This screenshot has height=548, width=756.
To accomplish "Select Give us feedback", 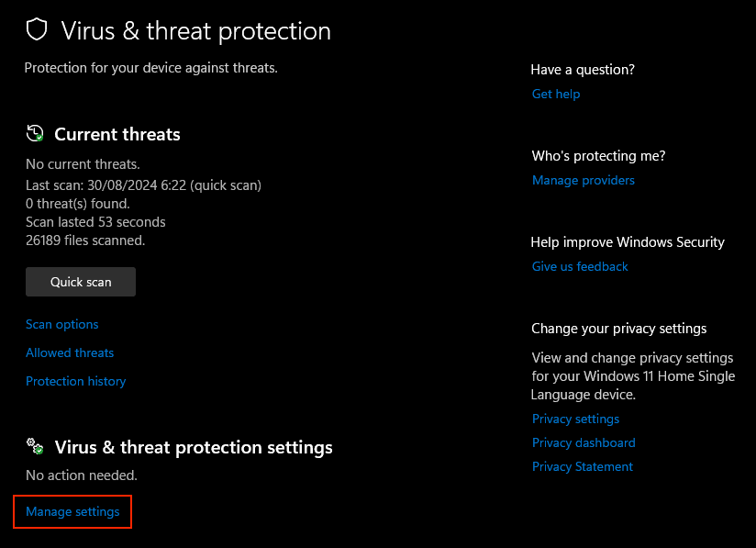I will [x=579, y=266].
